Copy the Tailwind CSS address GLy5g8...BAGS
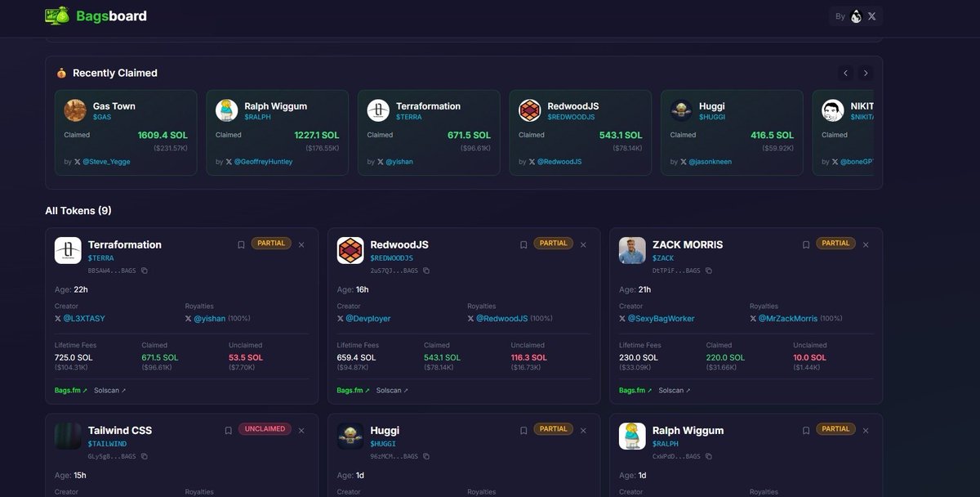Viewport: 980px width, 497px height. point(145,456)
